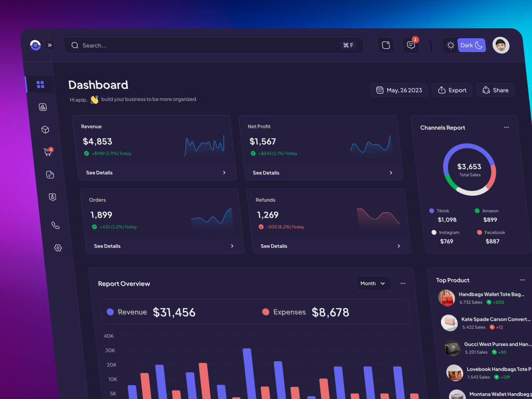This screenshot has height=399, width=532.
Task: Click the $31,456 revenue total
Action: (174, 312)
